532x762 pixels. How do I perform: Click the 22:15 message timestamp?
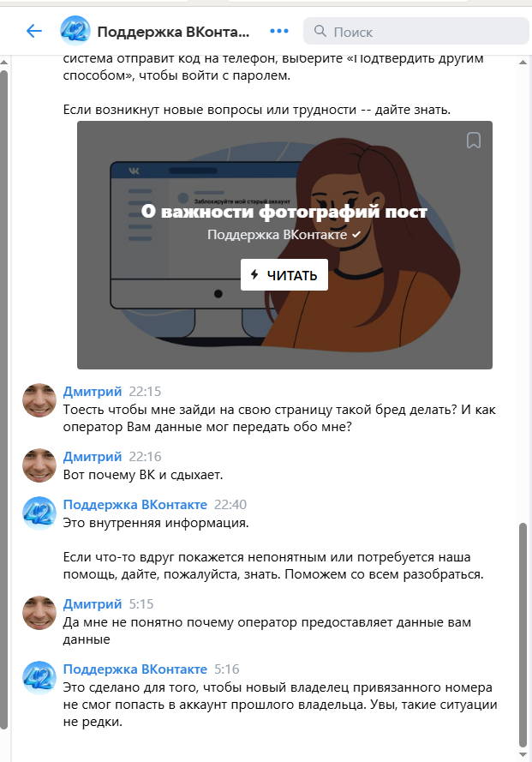pyautogui.click(x=145, y=392)
